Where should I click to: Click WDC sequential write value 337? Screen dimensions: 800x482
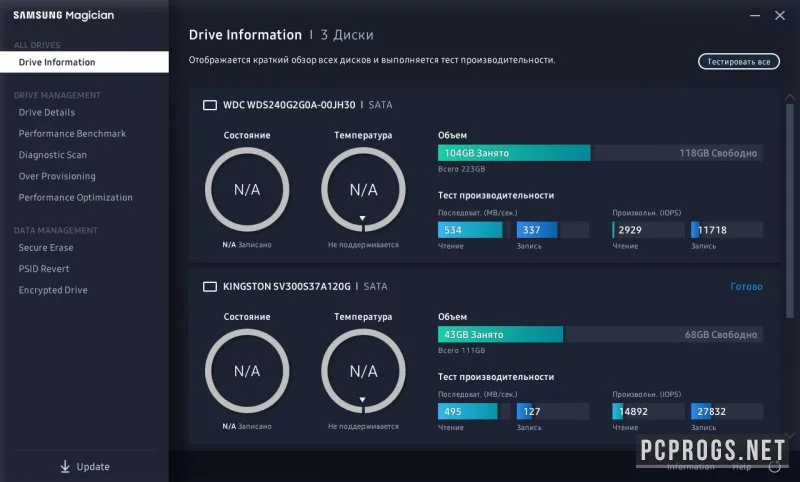pyautogui.click(x=531, y=230)
